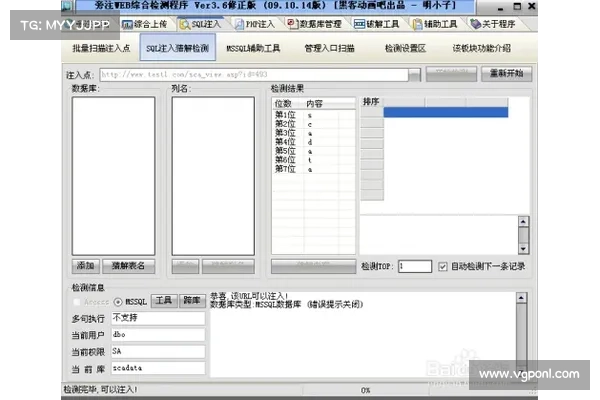600x400 pixels.
Task: Expand the 注入点 URL dropdown arrow
Action: (x=414, y=75)
